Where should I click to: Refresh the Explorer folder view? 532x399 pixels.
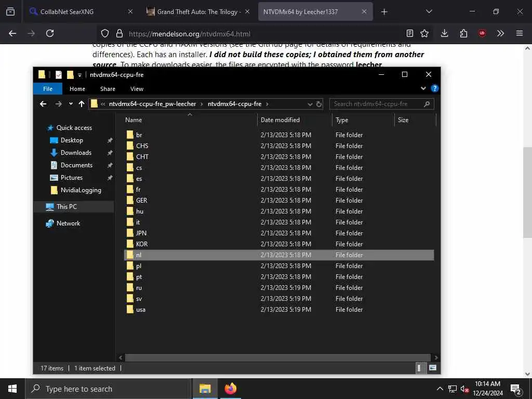pos(319,104)
